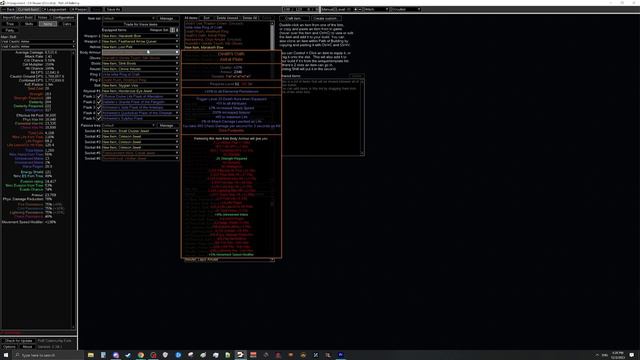
Task: Toggle the Flask 5 active checkbox
Action: click(x=99, y=118)
